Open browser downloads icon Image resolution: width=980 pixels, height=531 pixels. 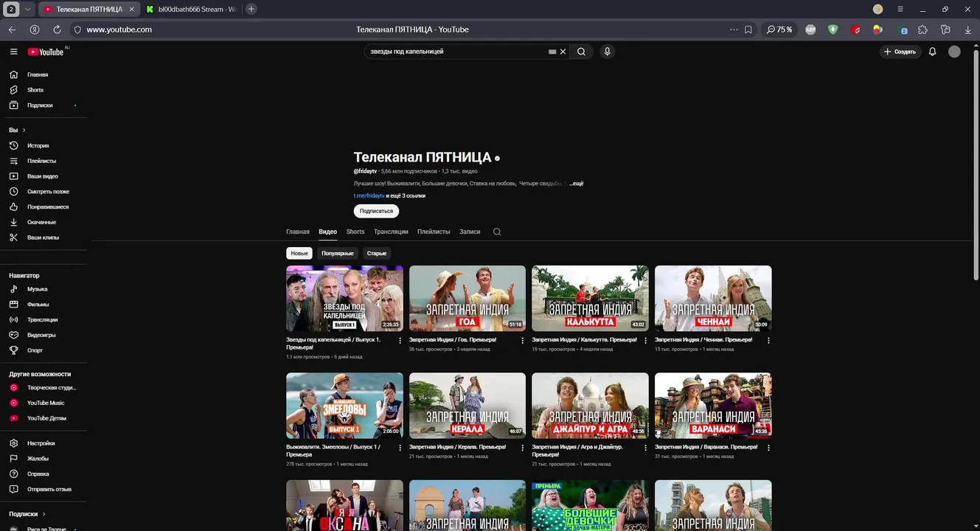click(968, 29)
